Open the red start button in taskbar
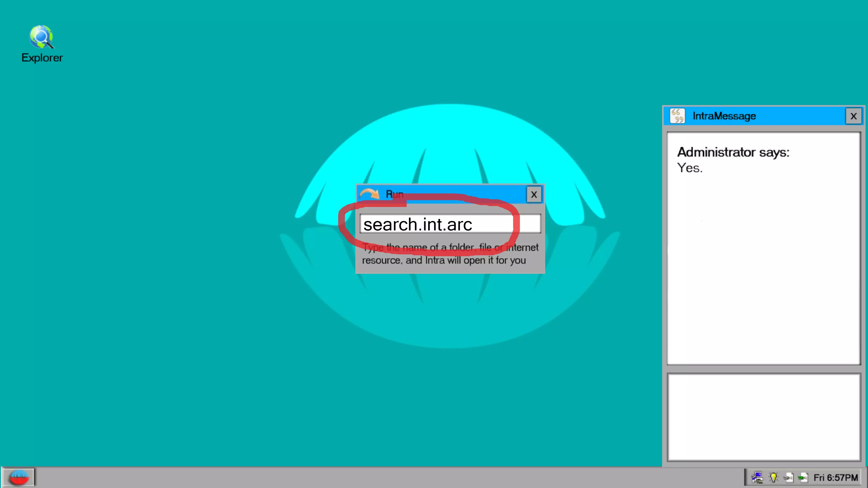The height and width of the screenshot is (488, 868). click(x=19, y=477)
